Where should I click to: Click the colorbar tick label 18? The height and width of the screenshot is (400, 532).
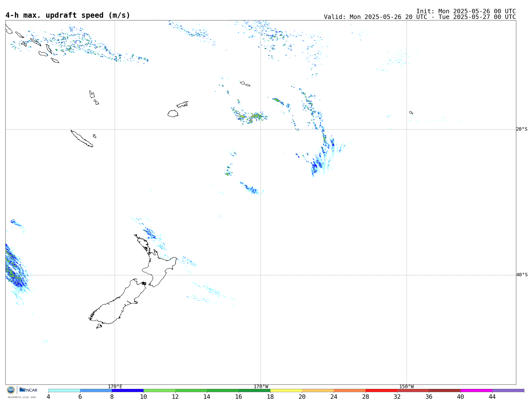(x=270, y=397)
